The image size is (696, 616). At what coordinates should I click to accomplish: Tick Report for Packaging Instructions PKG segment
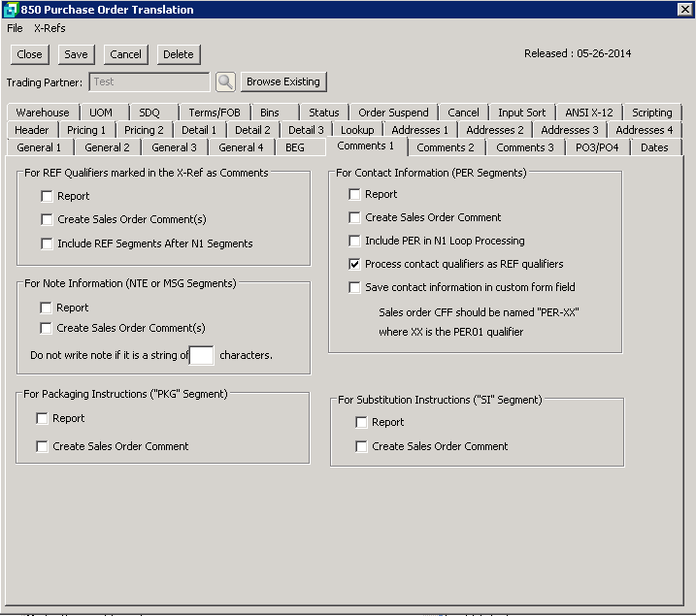tap(43, 419)
